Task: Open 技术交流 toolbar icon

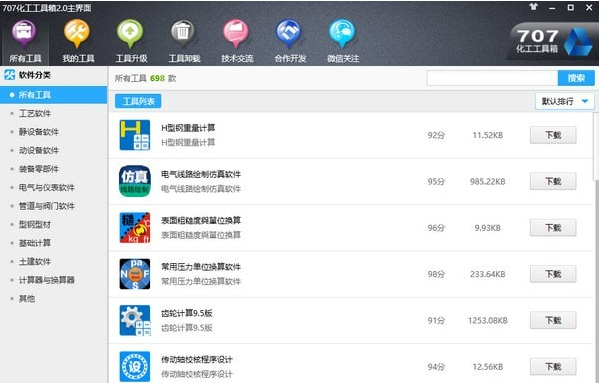Action: point(236,34)
